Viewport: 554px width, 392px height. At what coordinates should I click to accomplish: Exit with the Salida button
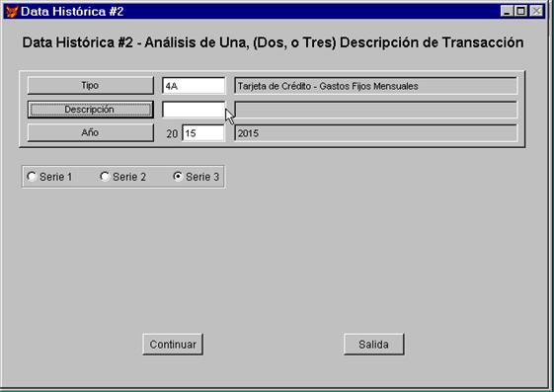[374, 345]
